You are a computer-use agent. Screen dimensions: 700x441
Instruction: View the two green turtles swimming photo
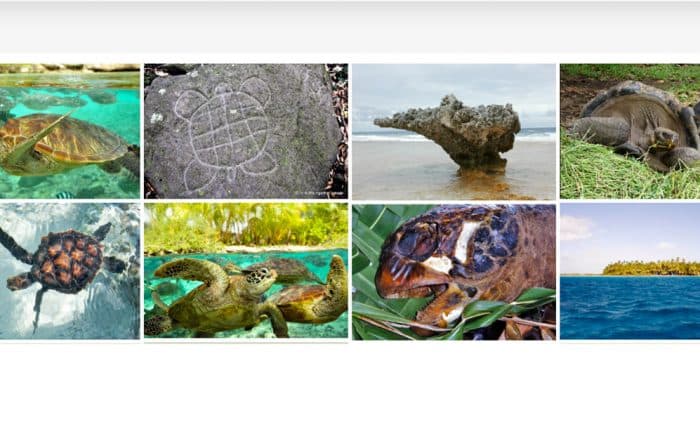click(x=246, y=271)
